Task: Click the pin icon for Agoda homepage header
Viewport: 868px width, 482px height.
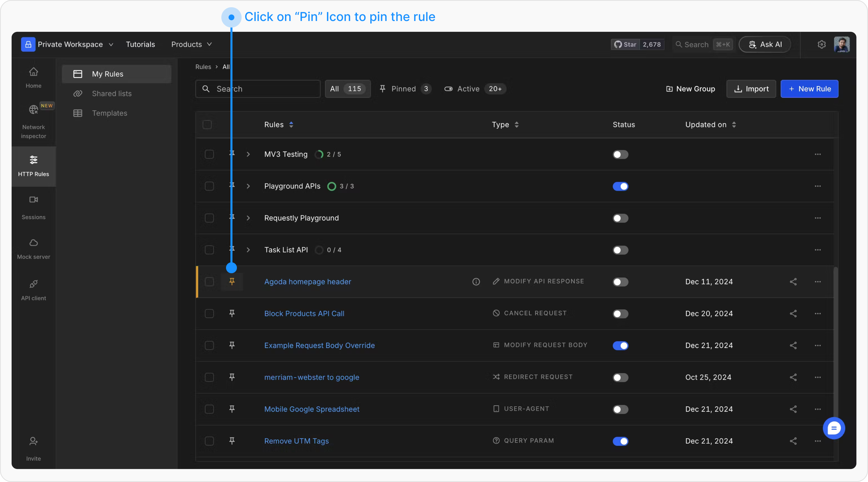Action: point(232,282)
